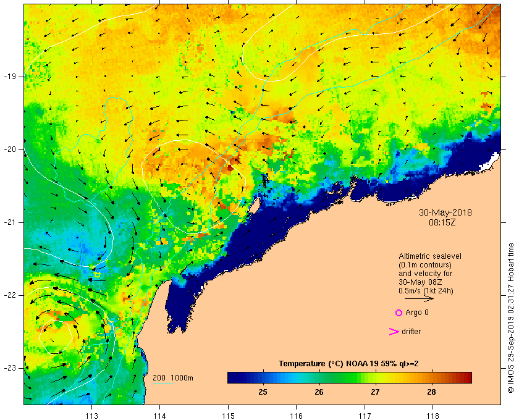Click the longitude axis label 116
Viewport: 519px width, 420px height.
[x=296, y=416]
